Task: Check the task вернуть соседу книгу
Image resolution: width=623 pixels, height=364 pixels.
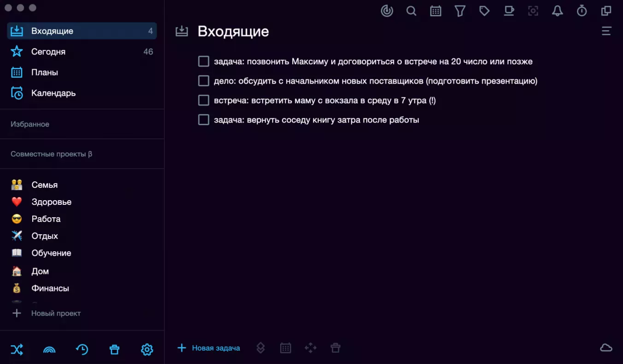Action: (204, 120)
